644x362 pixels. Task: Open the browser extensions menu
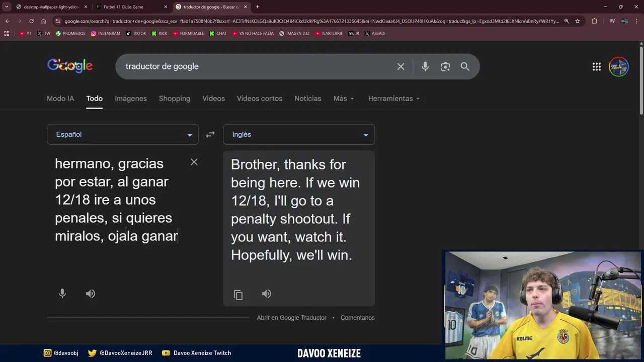pos(594,21)
